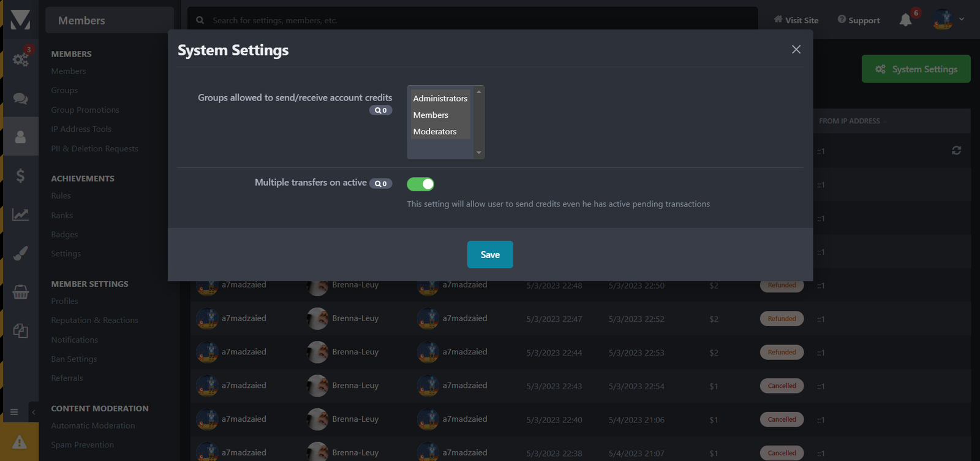Image resolution: width=980 pixels, height=461 pixels.
Task: Open the Commerce dollar sign icon
Action: pos(21,176)
